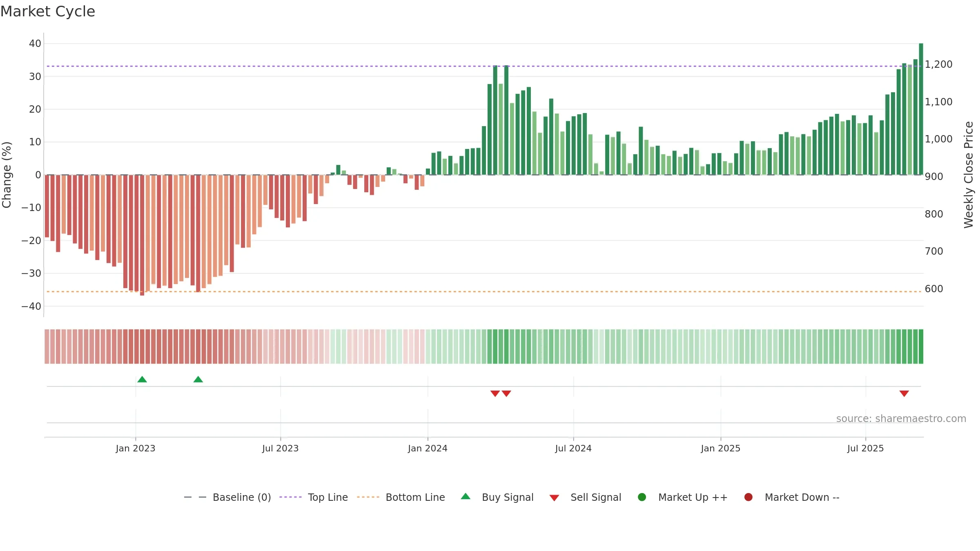
Task: Toggle the Top Line legend item
Action: pos(314,497)
